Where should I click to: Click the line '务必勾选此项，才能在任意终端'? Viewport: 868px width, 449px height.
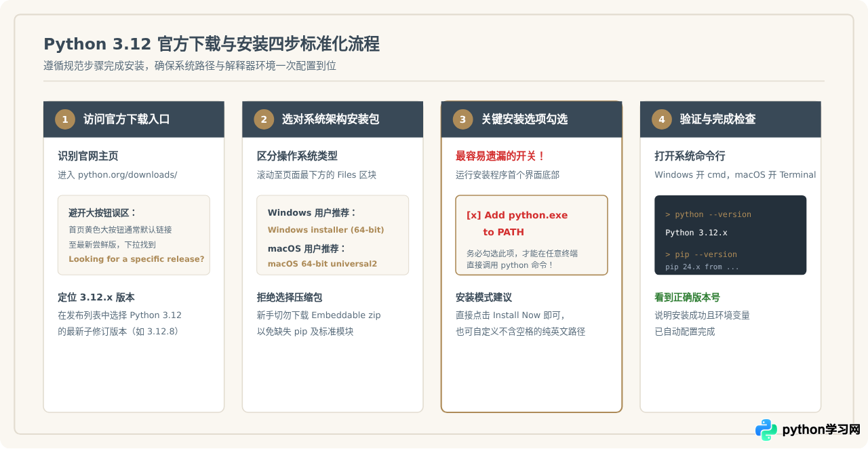coord(522,253)
